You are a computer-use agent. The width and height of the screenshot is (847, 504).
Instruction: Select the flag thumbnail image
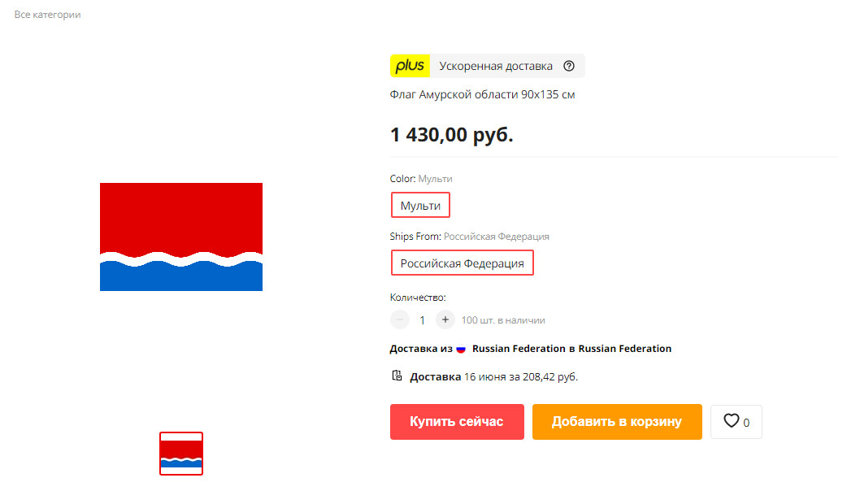181,454
